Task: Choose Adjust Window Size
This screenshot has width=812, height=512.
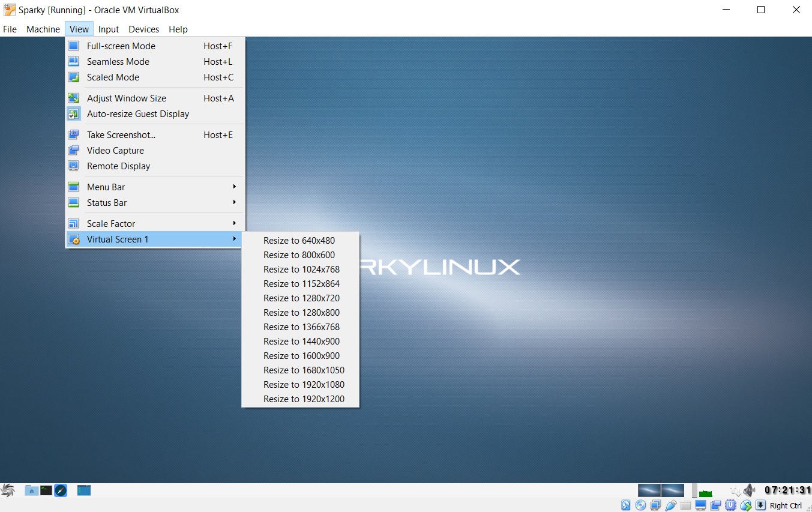Action: [155, 98]
